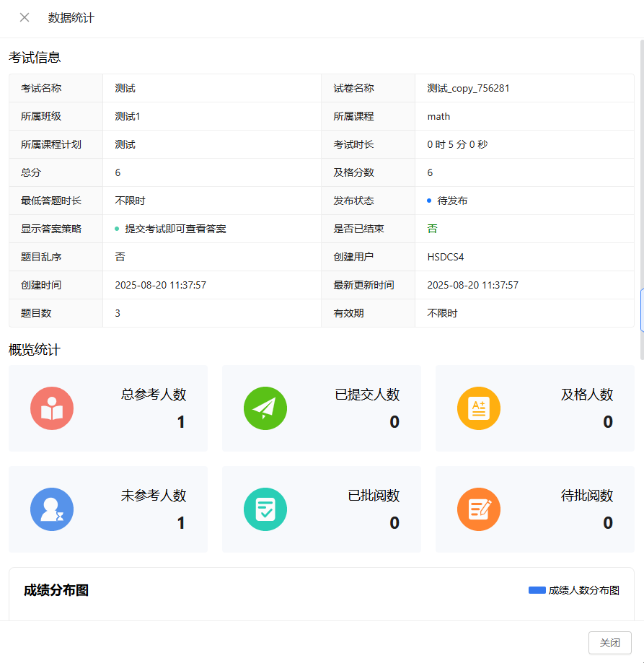Click the 创建用户 value HSDCS4
644x663 pixels.
pos(445,257)
